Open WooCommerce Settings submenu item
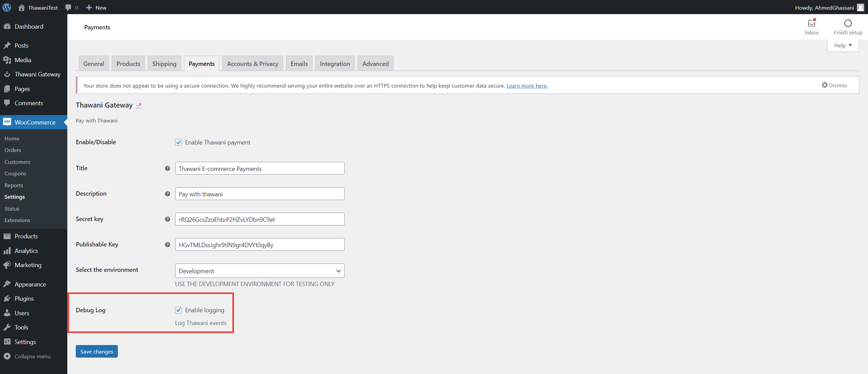Image resolution: width=868 pixels, height=374 pixels. [15, 197]
